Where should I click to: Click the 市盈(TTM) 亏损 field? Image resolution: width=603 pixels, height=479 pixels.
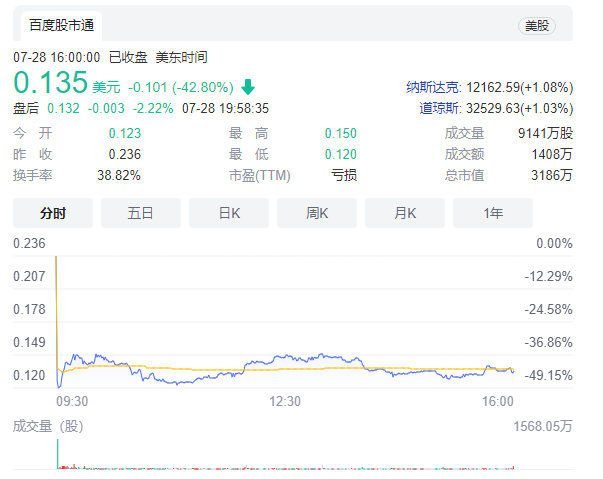343,175
